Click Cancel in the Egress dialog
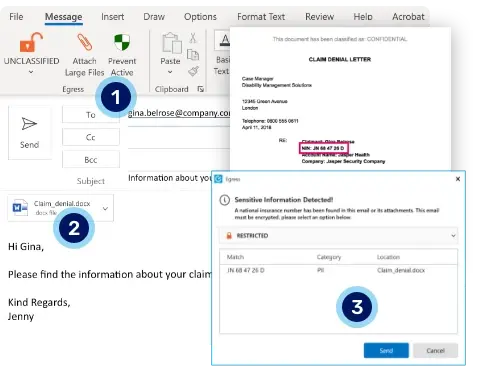 [x=435, y=351]
